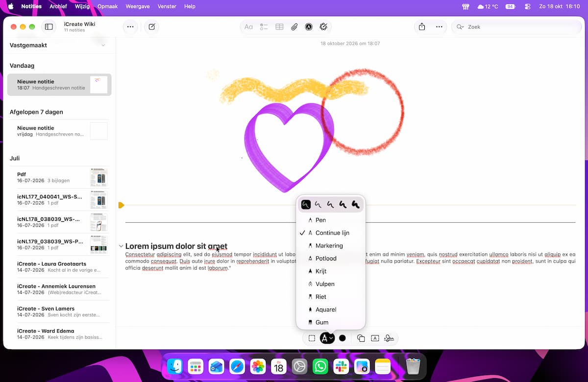This screenshot has height=382, width=588.
Task: Collapse the Vastgemaakt section chevron
Action: tap(103, 45)
